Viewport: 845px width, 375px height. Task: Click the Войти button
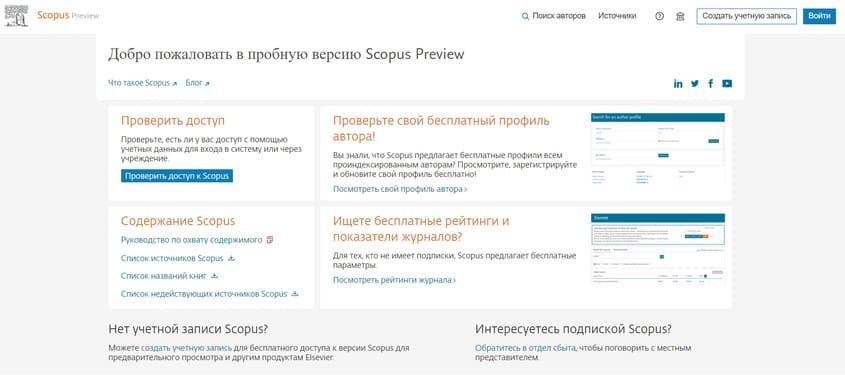[820, 16]
